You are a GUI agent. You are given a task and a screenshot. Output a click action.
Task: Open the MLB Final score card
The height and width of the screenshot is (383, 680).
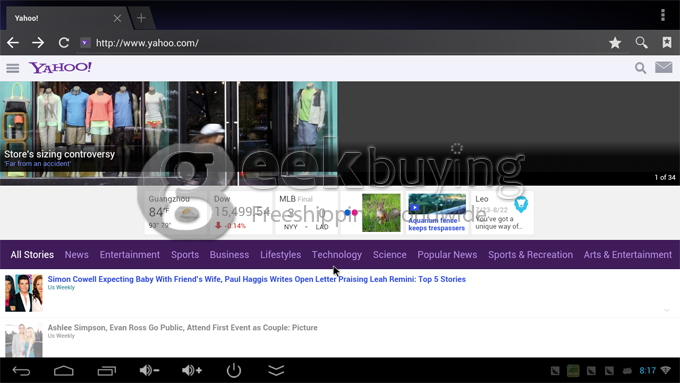pos(306,213)
